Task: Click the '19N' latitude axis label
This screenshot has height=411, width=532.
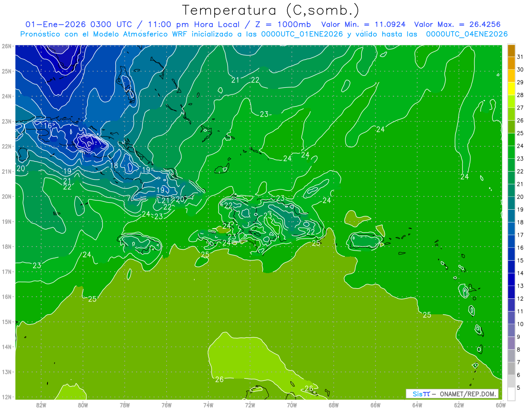Action: (6, 221)
